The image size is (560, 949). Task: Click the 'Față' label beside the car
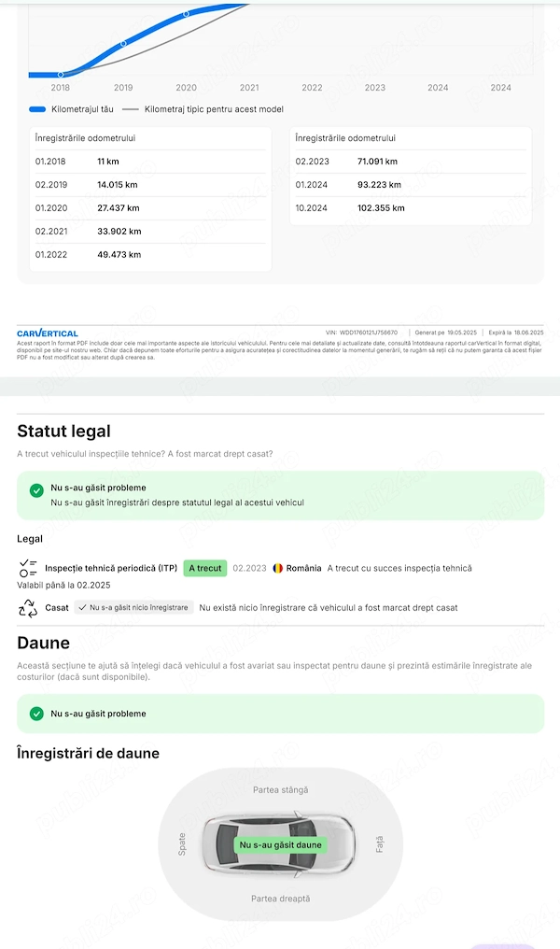coord(380,844)
